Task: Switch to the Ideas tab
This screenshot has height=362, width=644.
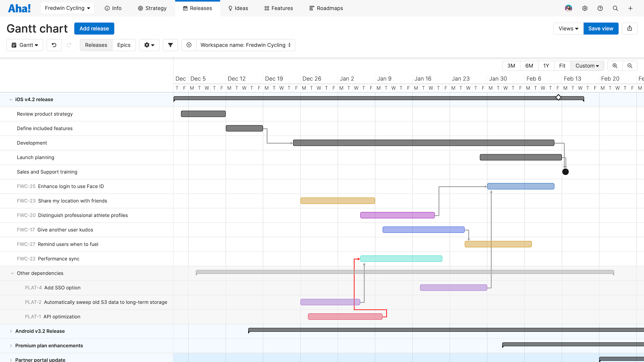Action: click(x=238, y=8)
